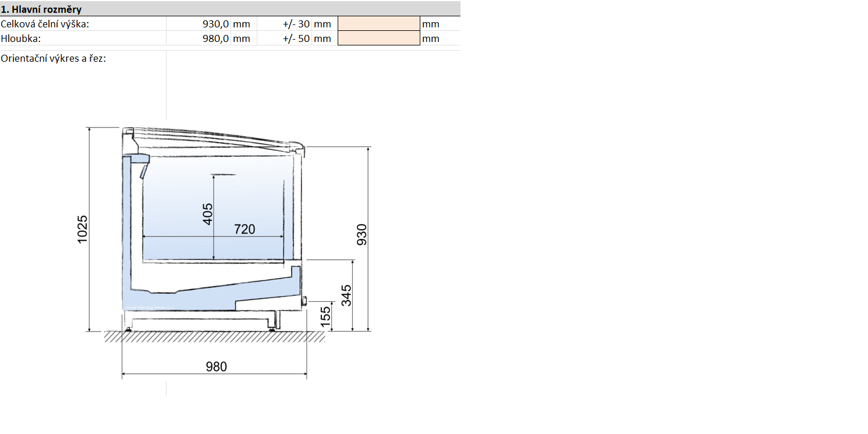Viewport: 868px width, 434px height.
Task: Click the 405 dimension label in drawing
Action: pyautogui.click(x=208, y=214)
